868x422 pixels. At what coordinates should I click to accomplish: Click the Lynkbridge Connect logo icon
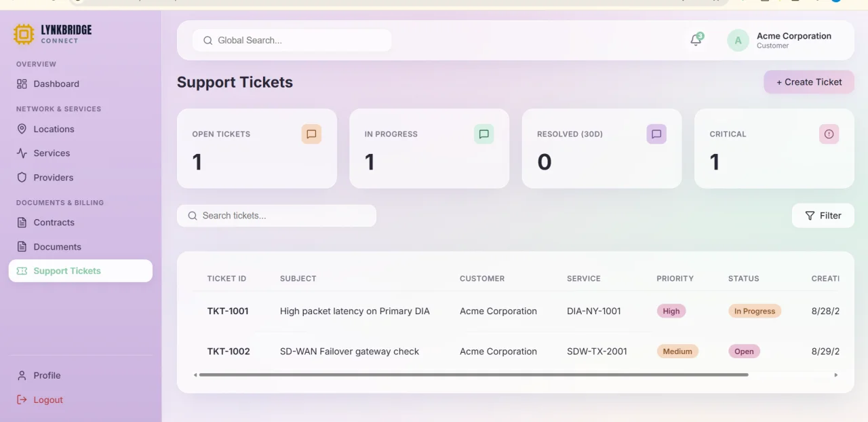[24, 34]
